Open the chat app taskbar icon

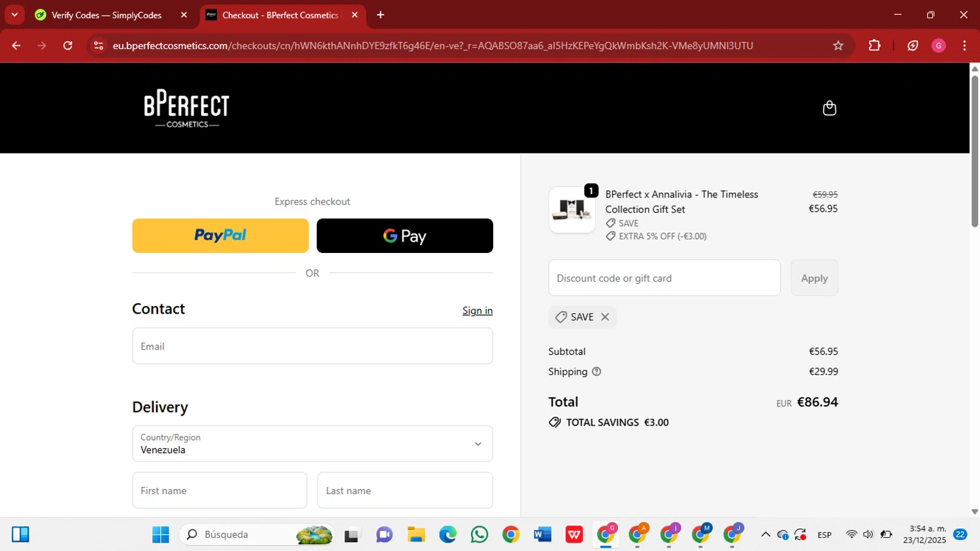tap(384, 535)
